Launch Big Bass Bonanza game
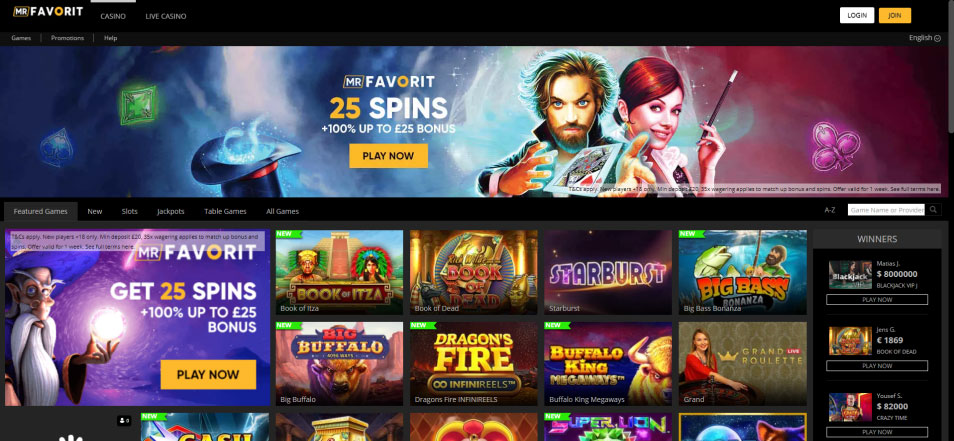Screen dimensions: 954x441 (x=742, y=272)
